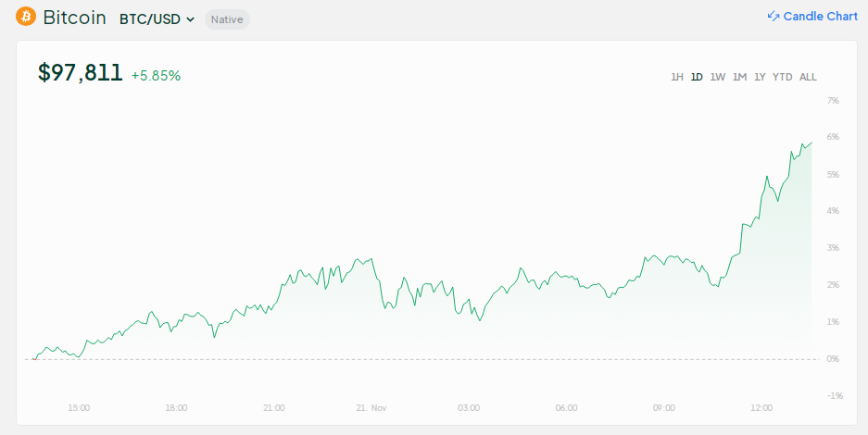Switch chart to 1W range

717,77
